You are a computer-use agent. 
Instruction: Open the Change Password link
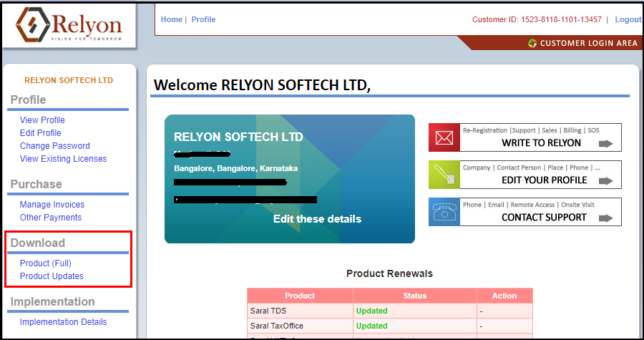[x=55, y=146]
